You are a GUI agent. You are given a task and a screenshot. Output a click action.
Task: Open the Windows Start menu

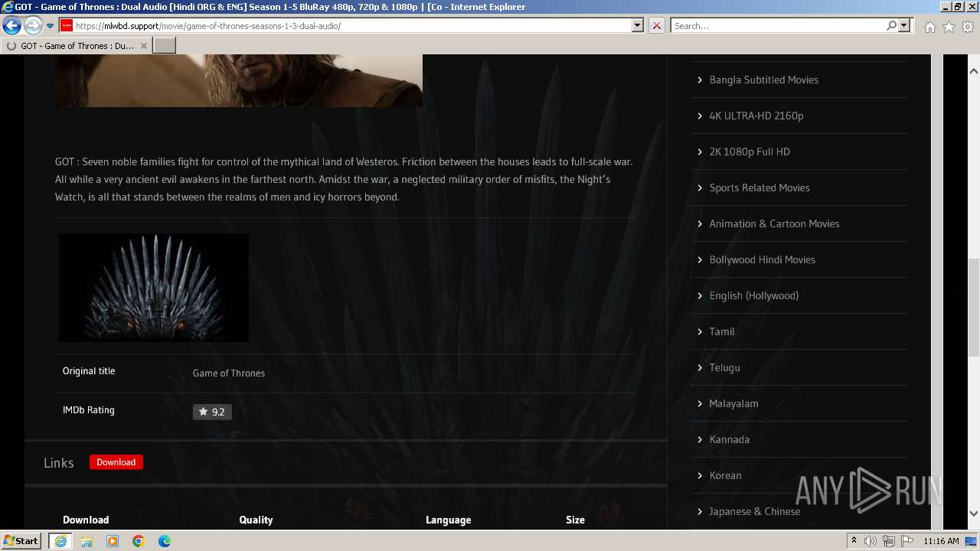21,541
